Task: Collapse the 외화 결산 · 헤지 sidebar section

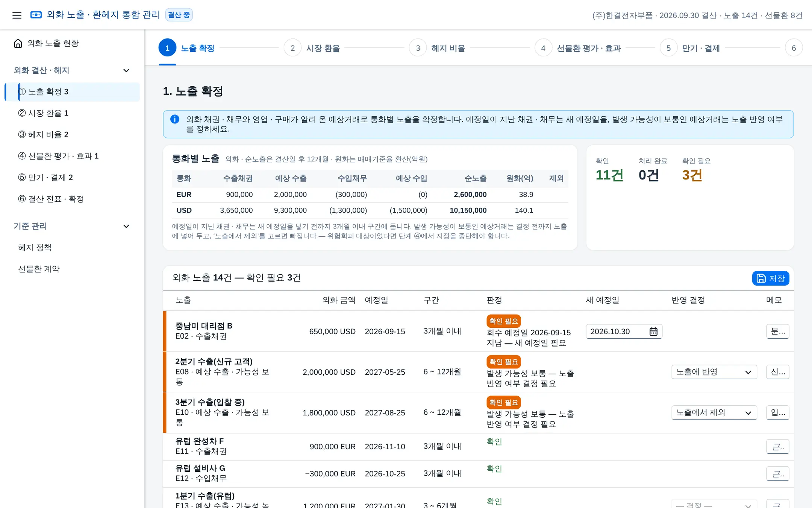Action: click(126, 70)
